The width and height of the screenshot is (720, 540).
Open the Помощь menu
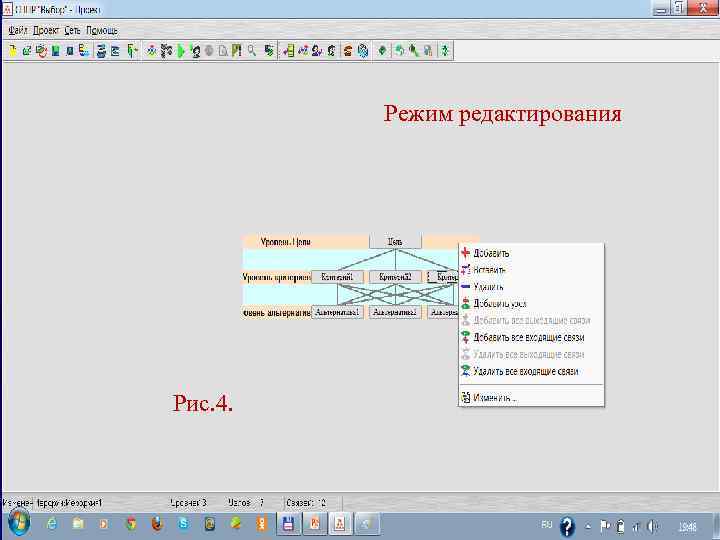click(x=102, y=30)
